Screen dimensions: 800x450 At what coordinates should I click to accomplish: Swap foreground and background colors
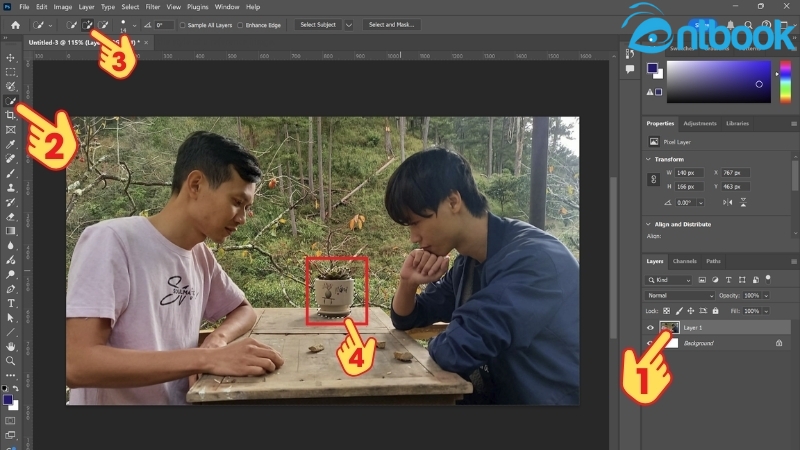pyautogui.click(x=15, y=389)
